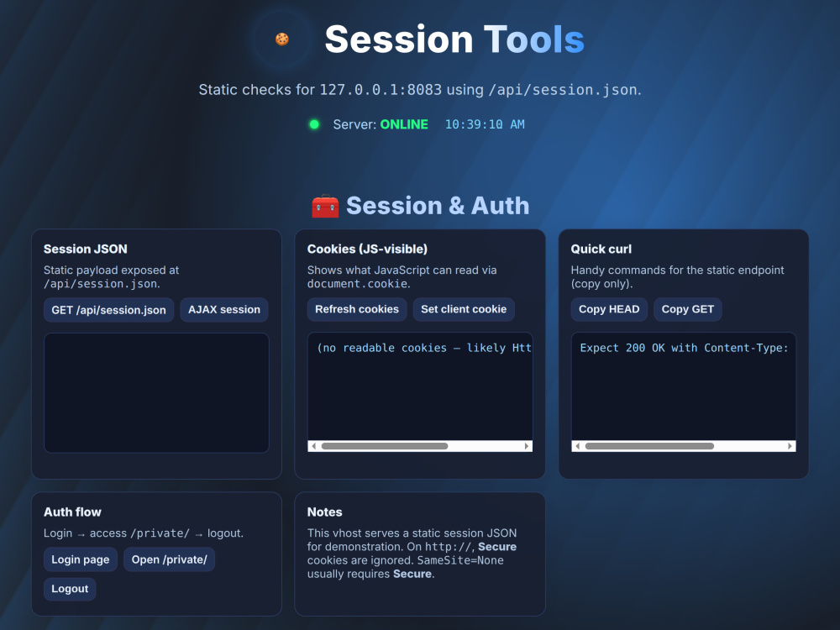840x630 pixels.
Task: Run the AJAX session request
Action: [224, 310]
